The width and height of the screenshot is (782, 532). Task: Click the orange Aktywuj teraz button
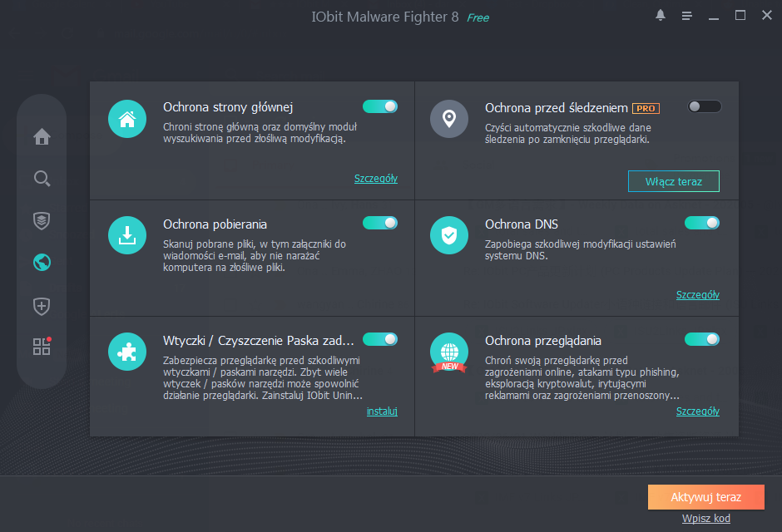click(x=705, y=497)
